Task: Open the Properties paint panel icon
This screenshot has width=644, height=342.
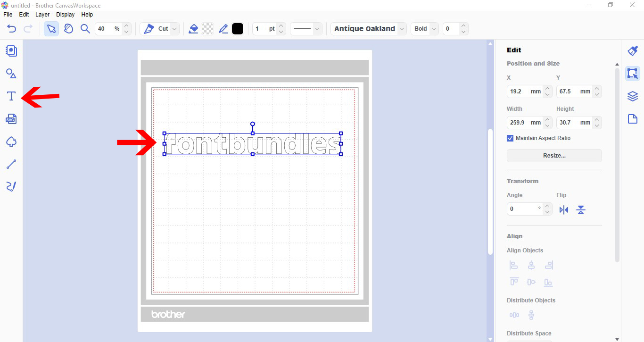Action: 633,51
